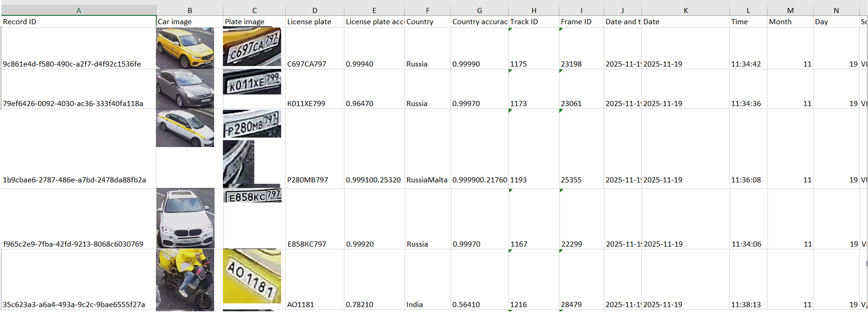Image resolution: width=868 pixels, height=315 pixels.
Task: Click the yellow taxi car image
Action: point(185,48)
